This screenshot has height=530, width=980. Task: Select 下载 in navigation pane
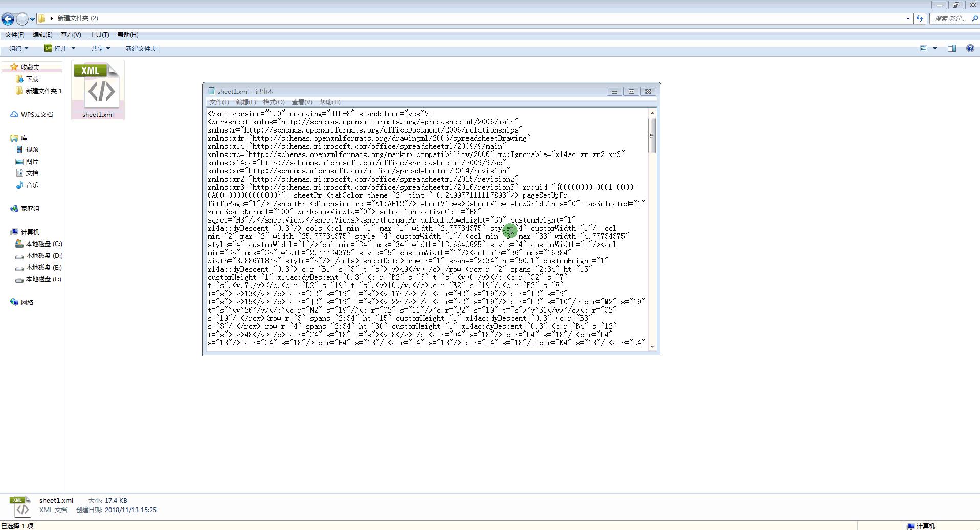(32, 79)
